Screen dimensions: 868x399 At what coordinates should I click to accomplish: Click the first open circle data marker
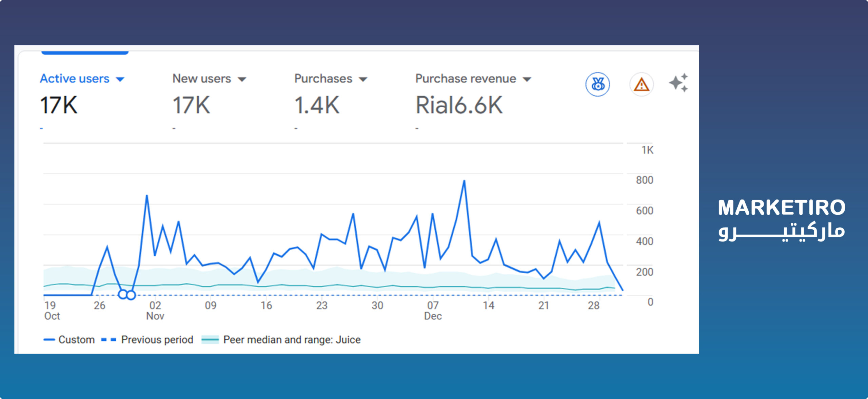pos(123,294)
